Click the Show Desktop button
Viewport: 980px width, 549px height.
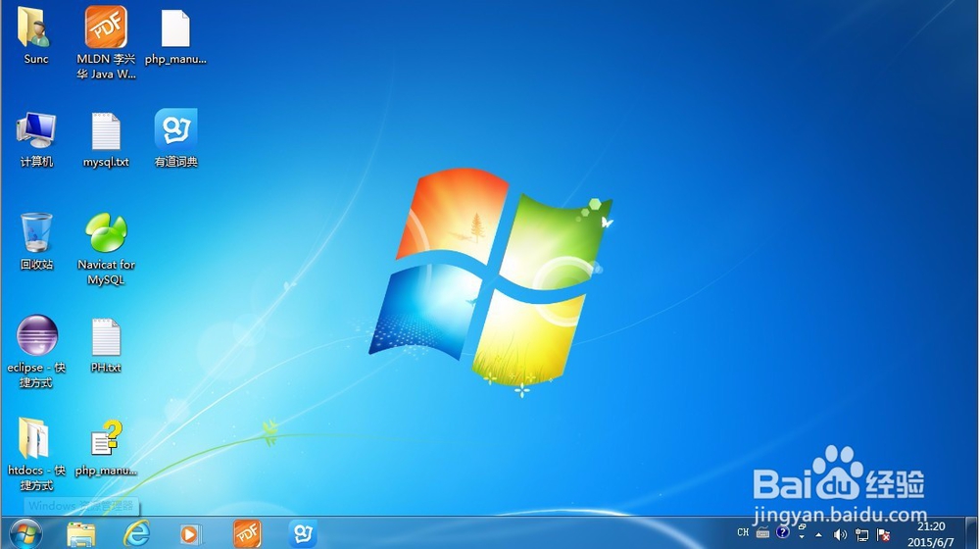pos(971,533)
